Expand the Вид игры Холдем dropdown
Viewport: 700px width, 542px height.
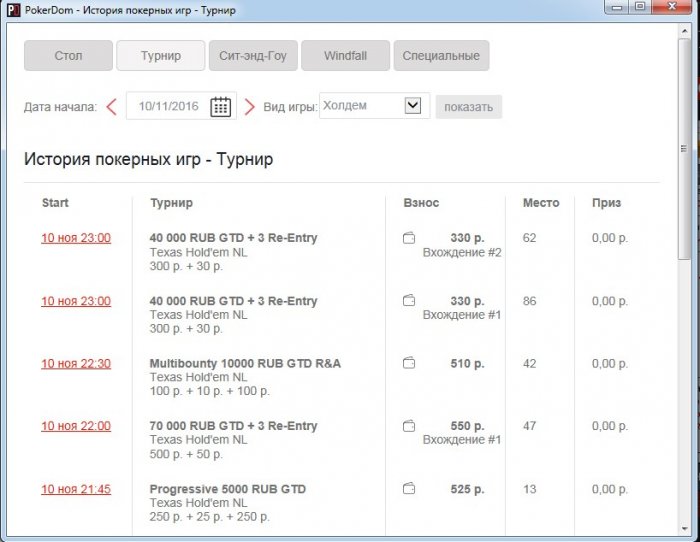click(x=412, y=106)
